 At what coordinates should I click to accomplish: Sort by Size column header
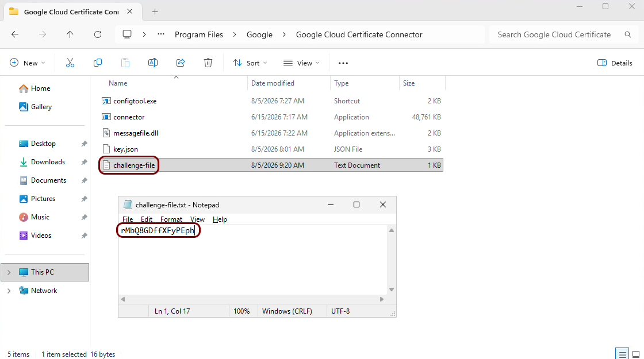click(409, 83)
